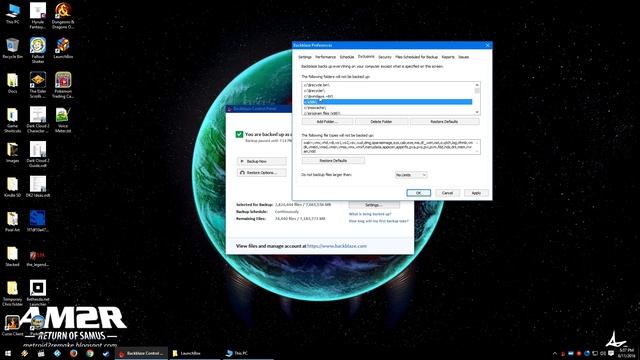
Task: Open file size limit dropdown
Action: (411, 175)
